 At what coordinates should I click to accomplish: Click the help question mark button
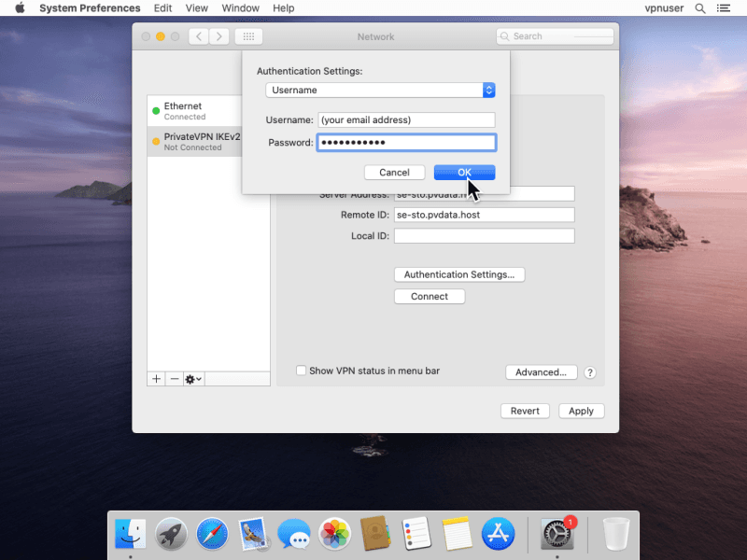click(590, 372)
